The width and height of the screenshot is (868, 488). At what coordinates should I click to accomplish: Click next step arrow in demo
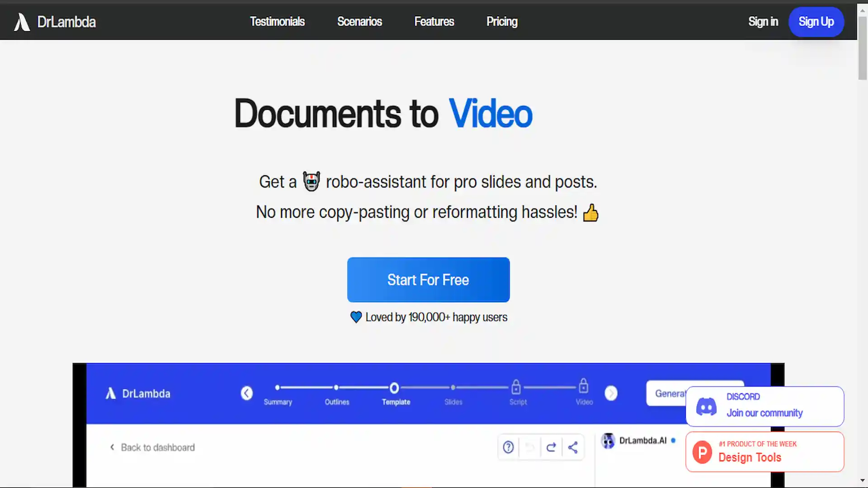(x=611, y=393)
